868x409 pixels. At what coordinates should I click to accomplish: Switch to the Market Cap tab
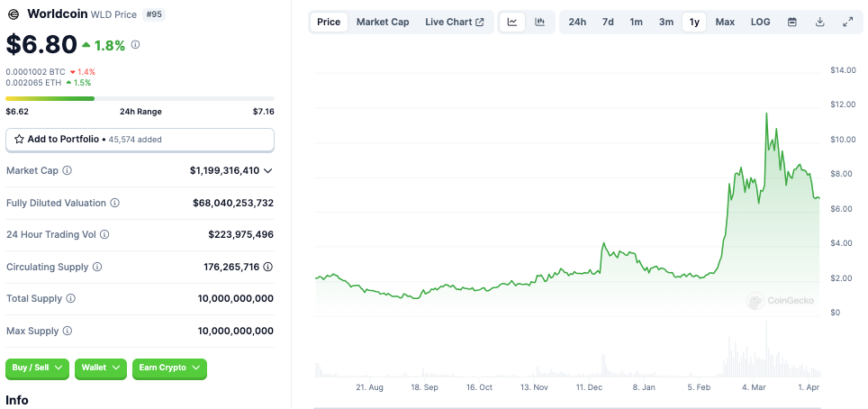click(x=383, y=23)
